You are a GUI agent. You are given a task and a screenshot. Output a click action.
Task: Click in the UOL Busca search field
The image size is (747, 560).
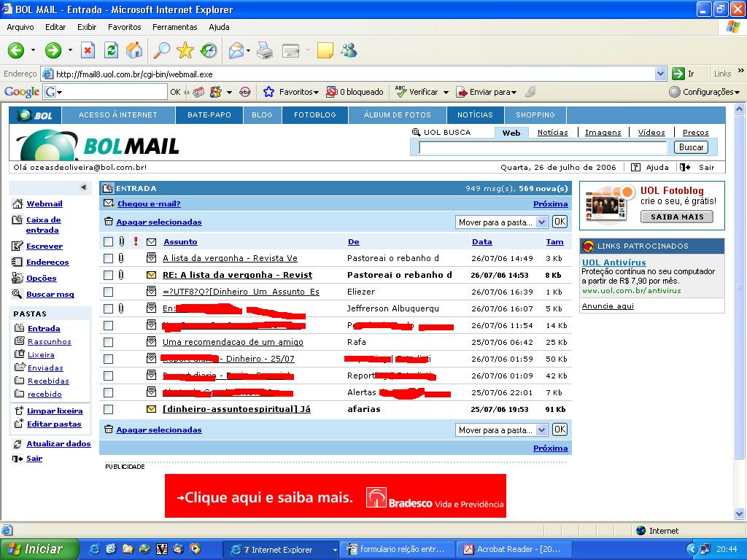(x=543, y=147)
